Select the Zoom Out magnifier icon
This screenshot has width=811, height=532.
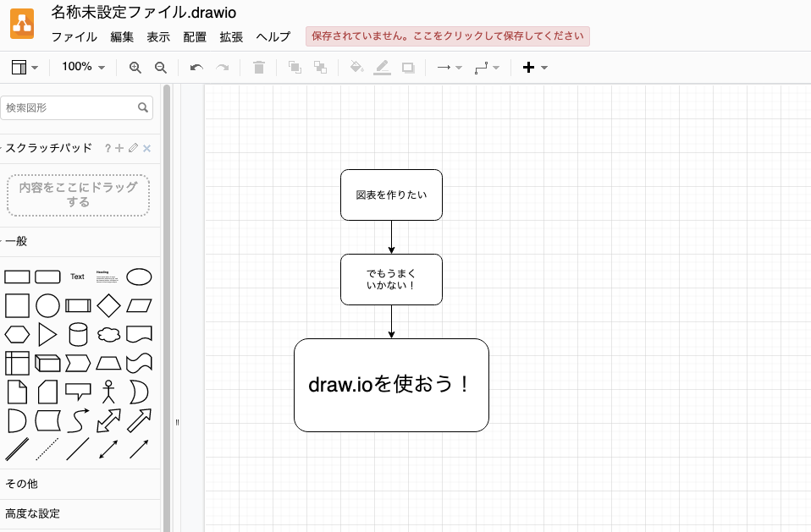click(x=161, y=67)
